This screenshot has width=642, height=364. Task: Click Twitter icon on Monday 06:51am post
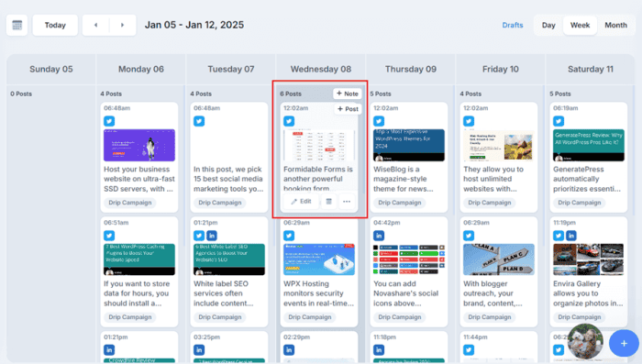[x=109, y=236]
